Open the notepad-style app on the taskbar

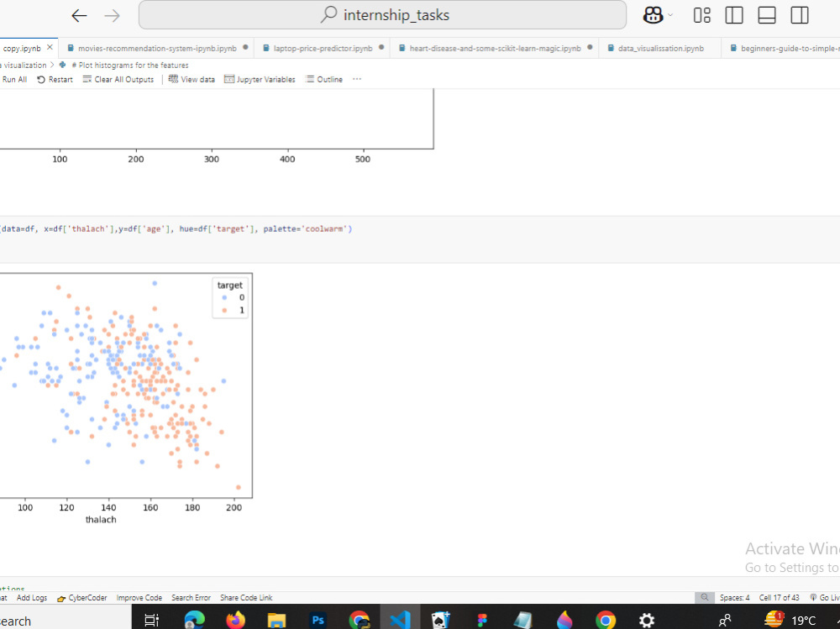click(522, 620)
